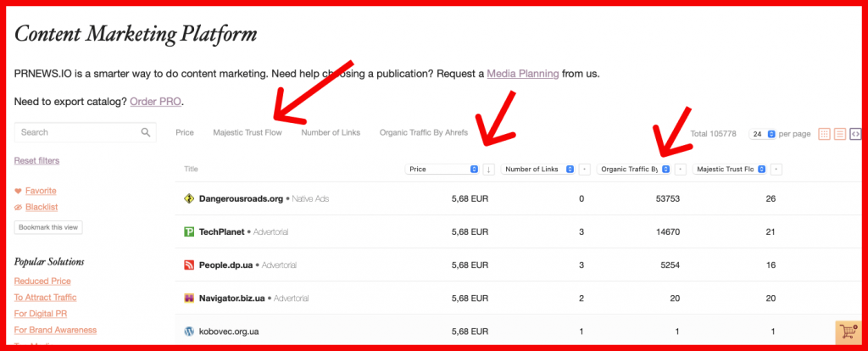
Task: Open the Order PRO link
Action: point(156,102)
